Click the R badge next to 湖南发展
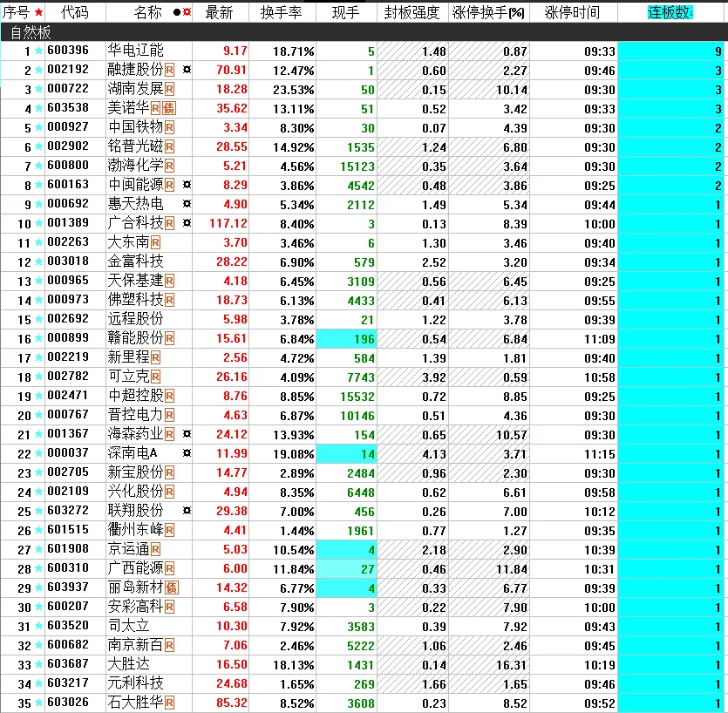The height and width of the screenshot is (713, 728). [169, 89]
